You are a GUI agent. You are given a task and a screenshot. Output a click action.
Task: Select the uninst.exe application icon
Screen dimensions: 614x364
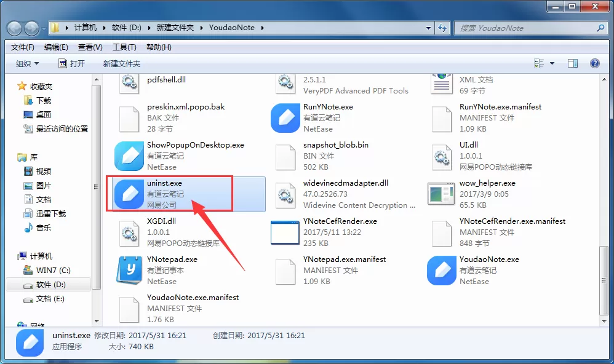pos(129,194)
